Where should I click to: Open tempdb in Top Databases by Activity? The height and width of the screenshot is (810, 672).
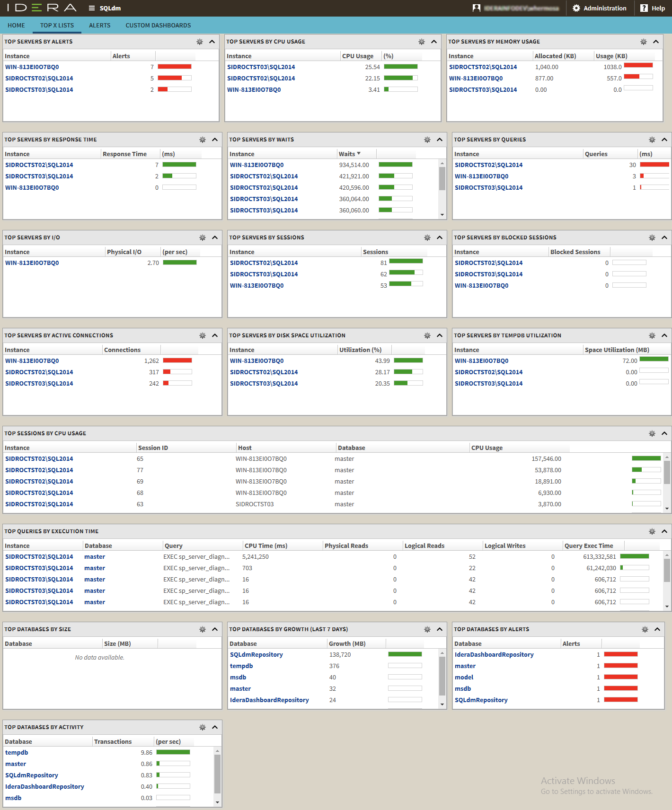pyautogui.click(x=17, y=753)
